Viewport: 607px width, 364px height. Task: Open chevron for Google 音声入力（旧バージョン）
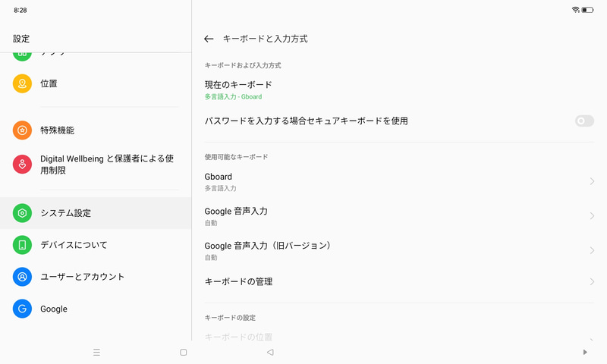[592, 250]
